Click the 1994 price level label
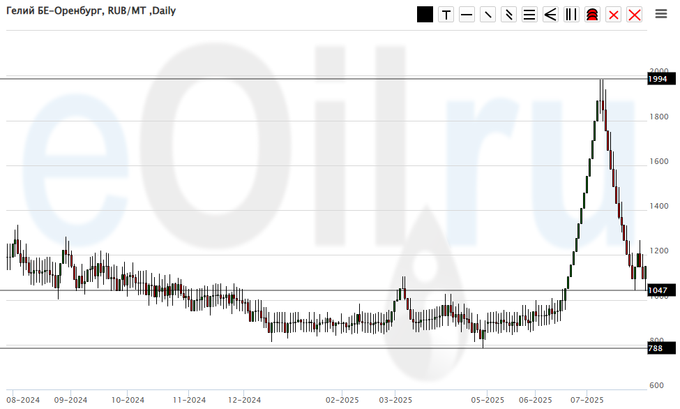This screenshot has width=680, height=409. [657, 78]
